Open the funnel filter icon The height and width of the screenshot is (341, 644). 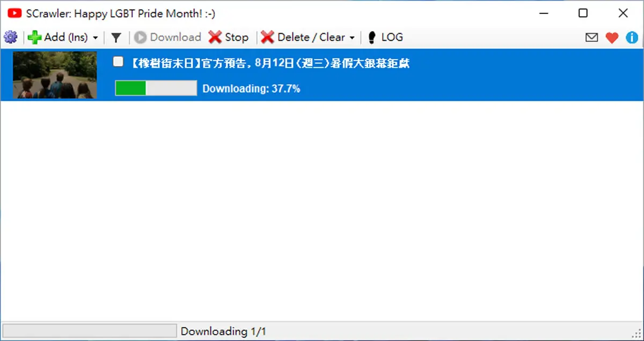[116, 38]
